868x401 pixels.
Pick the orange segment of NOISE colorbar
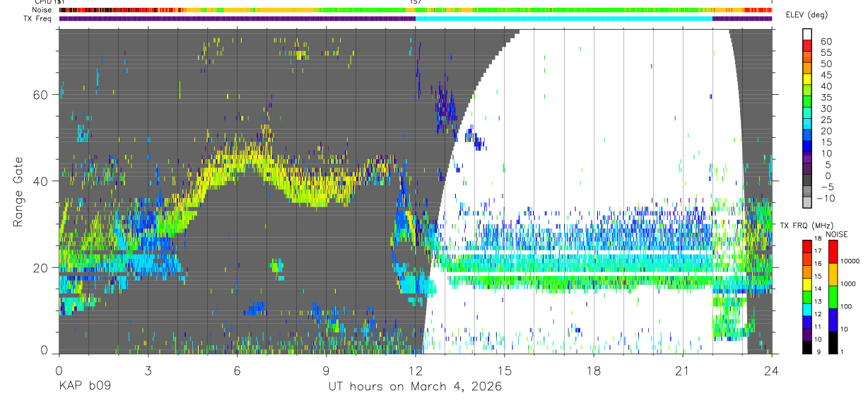pyautogui.click(x=833, y=274)
